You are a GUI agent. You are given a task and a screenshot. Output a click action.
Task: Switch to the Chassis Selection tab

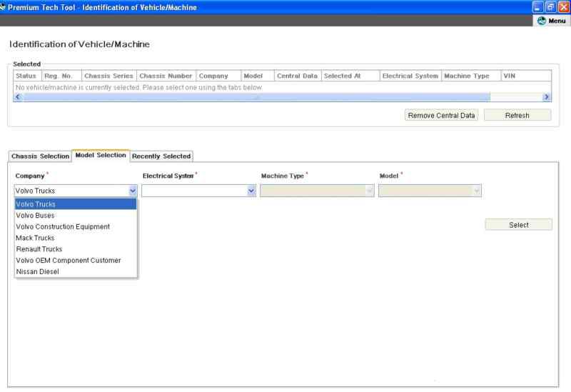coord(40,156)
